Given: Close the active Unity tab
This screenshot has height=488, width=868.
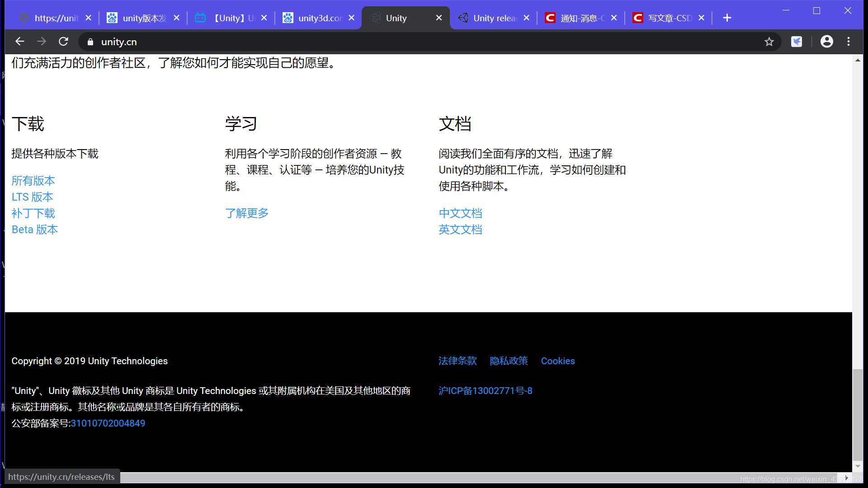Looking at the screenshot, I should click(x=439, y=18).
